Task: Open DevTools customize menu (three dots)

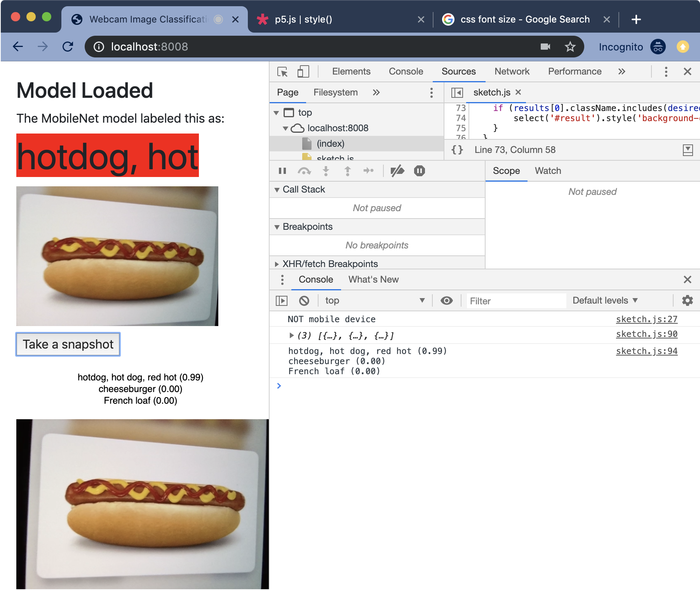Action: tap(666, 71)
